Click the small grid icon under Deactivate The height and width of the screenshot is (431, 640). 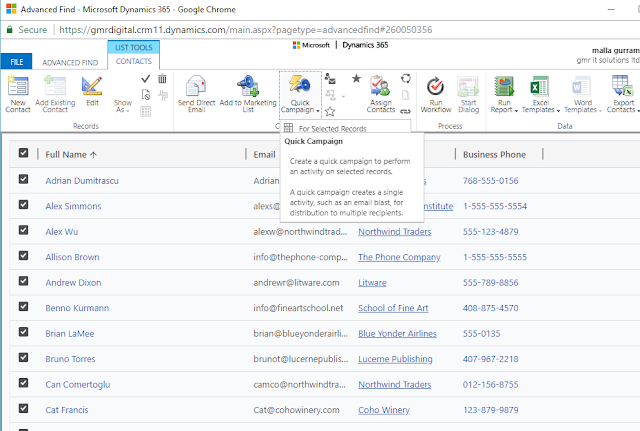pyautogui.click(x=146, y=111)
